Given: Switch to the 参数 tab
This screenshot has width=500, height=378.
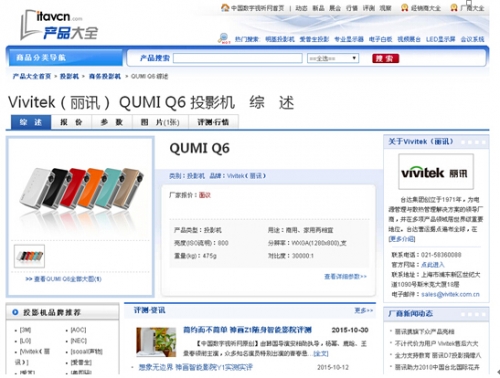Looking at the screenshot, I should click(x=112, y=122).
